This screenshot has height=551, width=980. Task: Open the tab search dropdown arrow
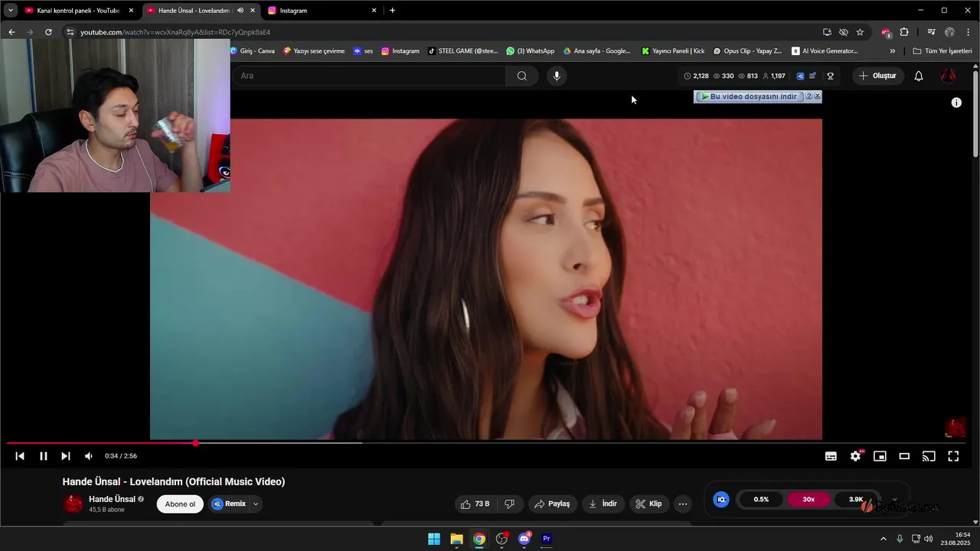click(x=10, y=11)
